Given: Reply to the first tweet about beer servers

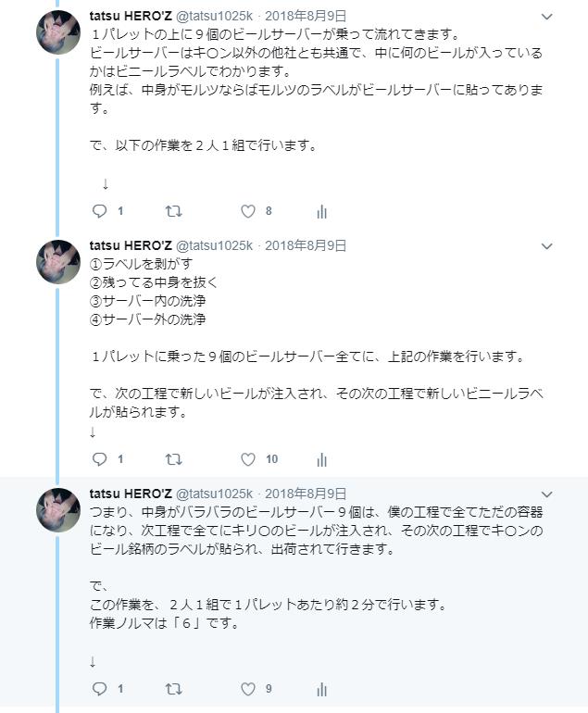Looking at the screenshot, I should [101, 211].
